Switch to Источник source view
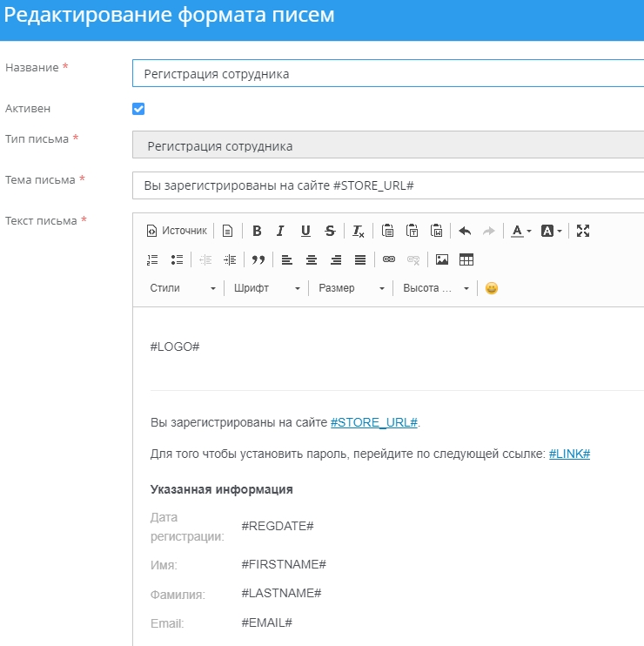The width and height of the screenshot is (644, 646). coord(178,231)
